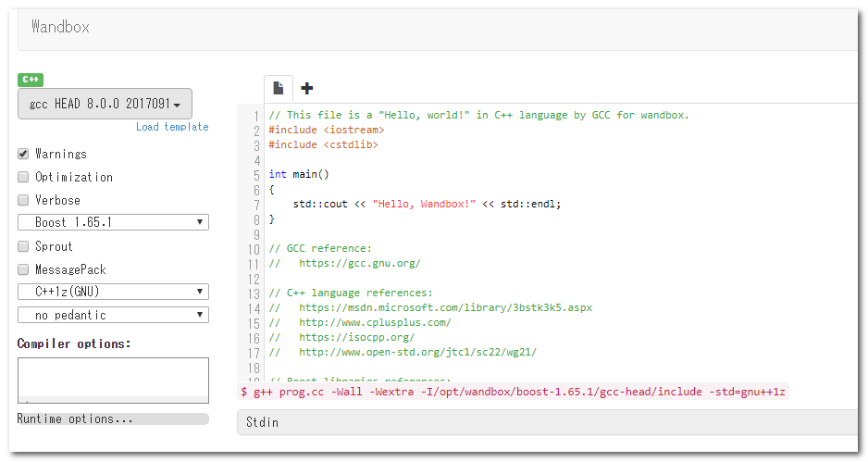868x462 pixels.
Task: Open the gcc HEAD 8.0.0 compiler dropdown
Action: pos(105,104)
